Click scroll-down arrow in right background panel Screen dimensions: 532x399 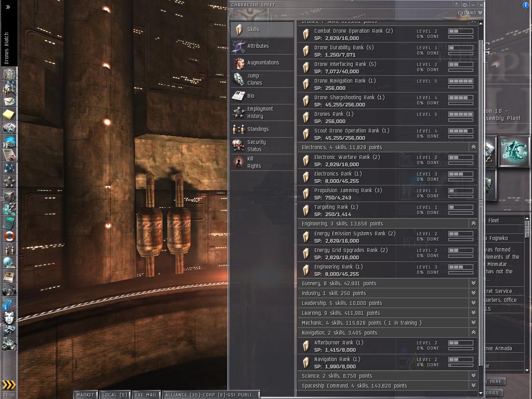[x=527, y=370]
